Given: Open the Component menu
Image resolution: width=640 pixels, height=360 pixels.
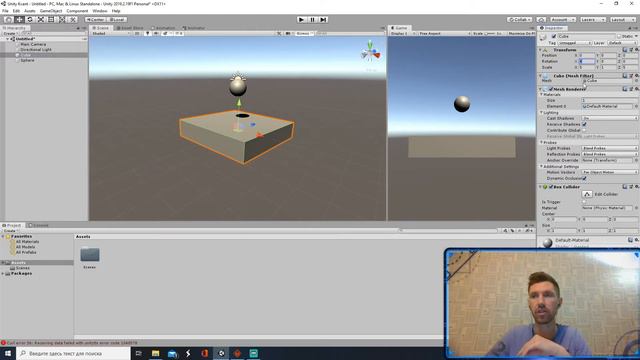Looking at the screenshot, I should (77, 11).
